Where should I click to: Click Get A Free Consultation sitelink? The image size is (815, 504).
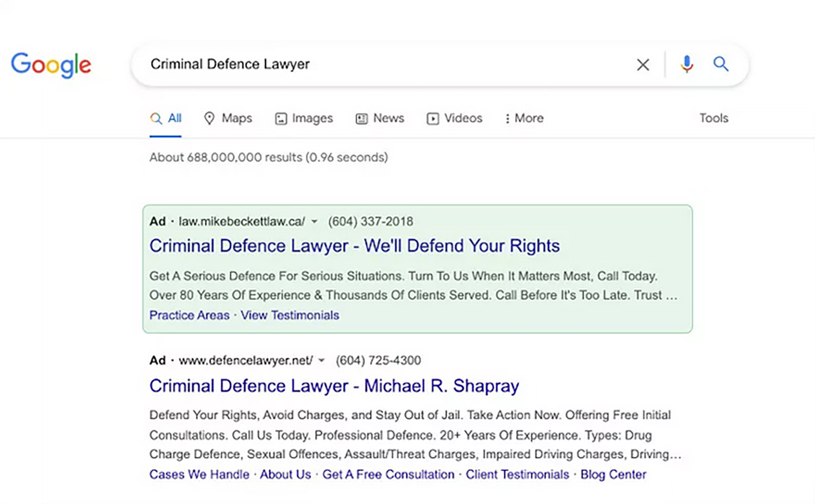point(388,474)
